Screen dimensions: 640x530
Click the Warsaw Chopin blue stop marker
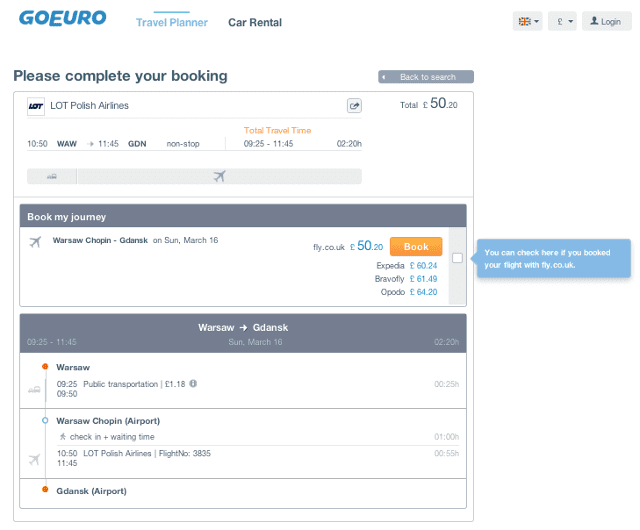click(45, 420)
